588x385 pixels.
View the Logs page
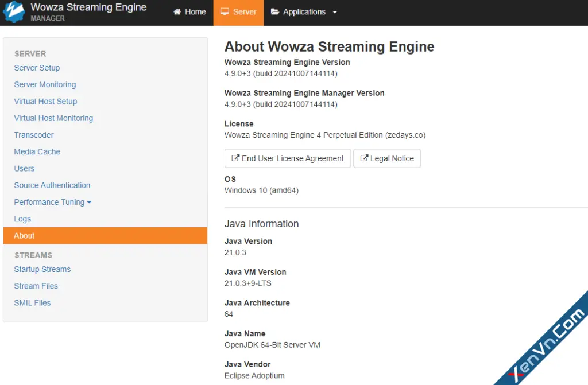(22, 219)
